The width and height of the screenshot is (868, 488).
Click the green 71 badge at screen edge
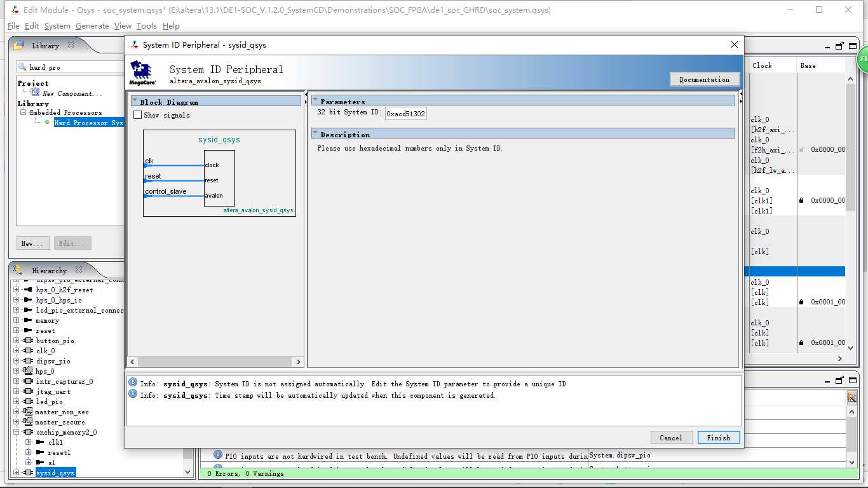tap(863, 58)
